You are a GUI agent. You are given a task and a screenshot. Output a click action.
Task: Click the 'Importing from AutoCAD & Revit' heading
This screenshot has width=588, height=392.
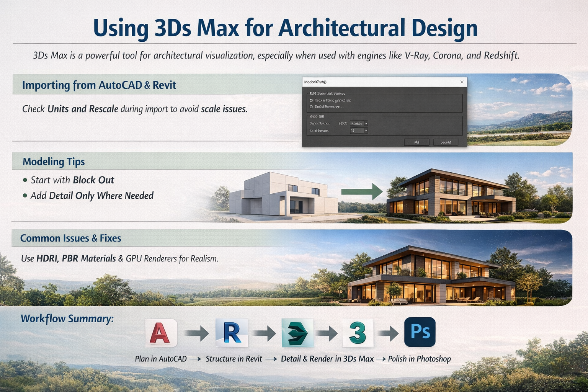[x=99, y=85]
